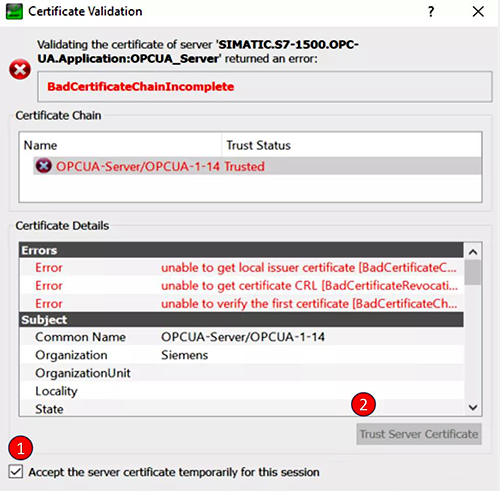Click the Errors section header
Viewport: 500px width, 491px height.
pyautogui.click(x=241, y=250)
